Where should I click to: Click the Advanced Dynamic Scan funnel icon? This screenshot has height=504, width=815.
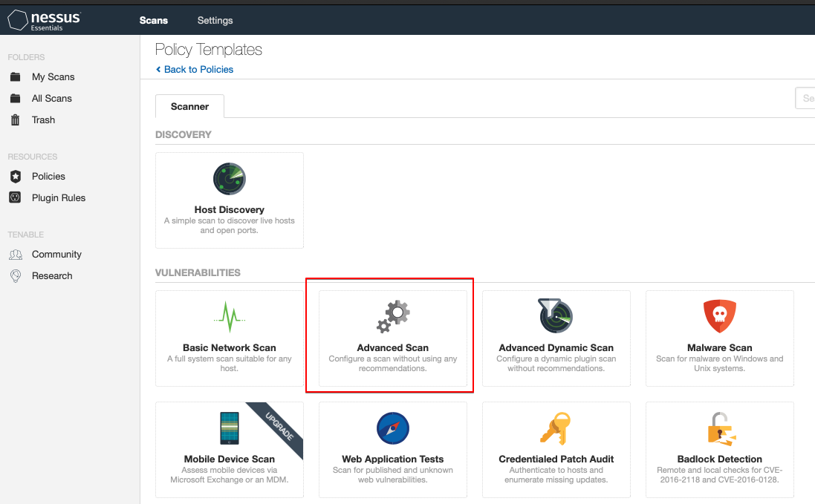pyautogui.click(x=556, y=315)
